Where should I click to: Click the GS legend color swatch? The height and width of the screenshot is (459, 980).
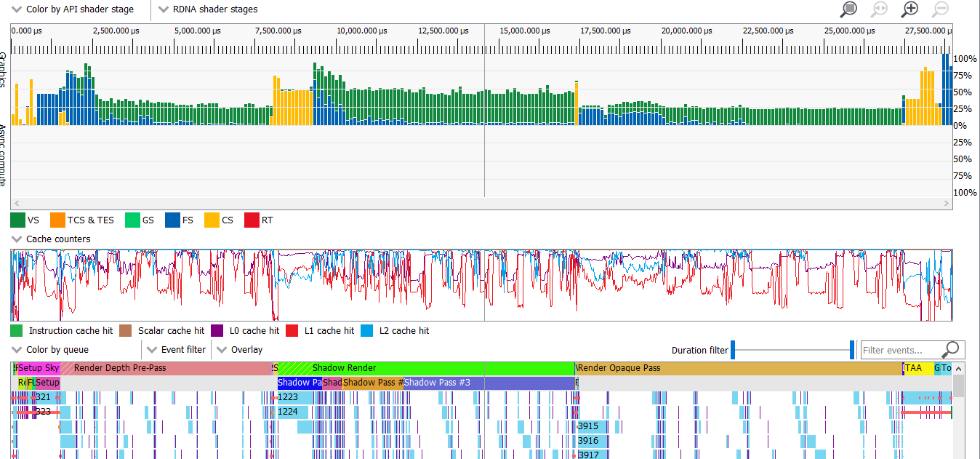point(132,220)
